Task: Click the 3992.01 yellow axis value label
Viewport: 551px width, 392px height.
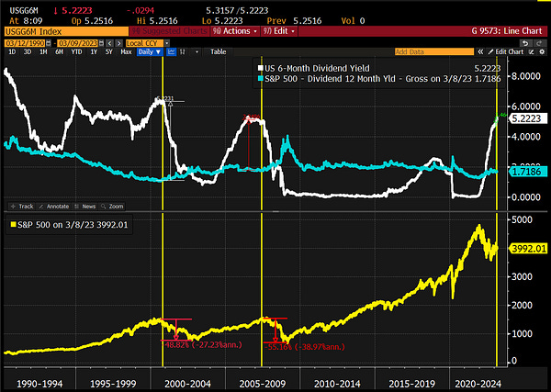Action: tap(527, 249)
